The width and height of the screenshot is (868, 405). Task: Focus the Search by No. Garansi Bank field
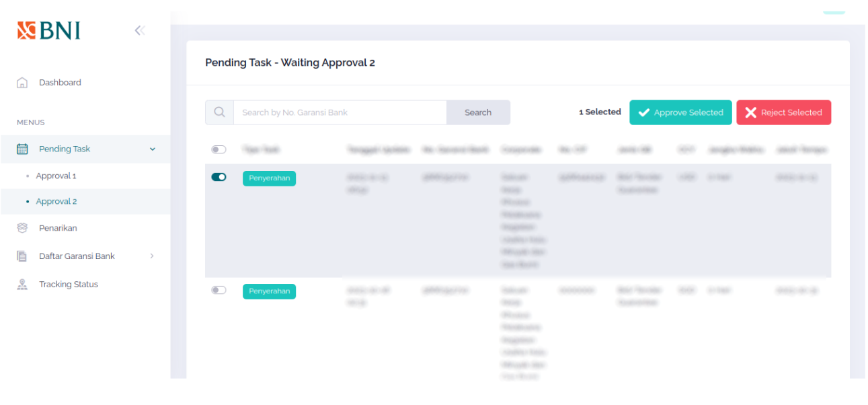pos(340,112)
